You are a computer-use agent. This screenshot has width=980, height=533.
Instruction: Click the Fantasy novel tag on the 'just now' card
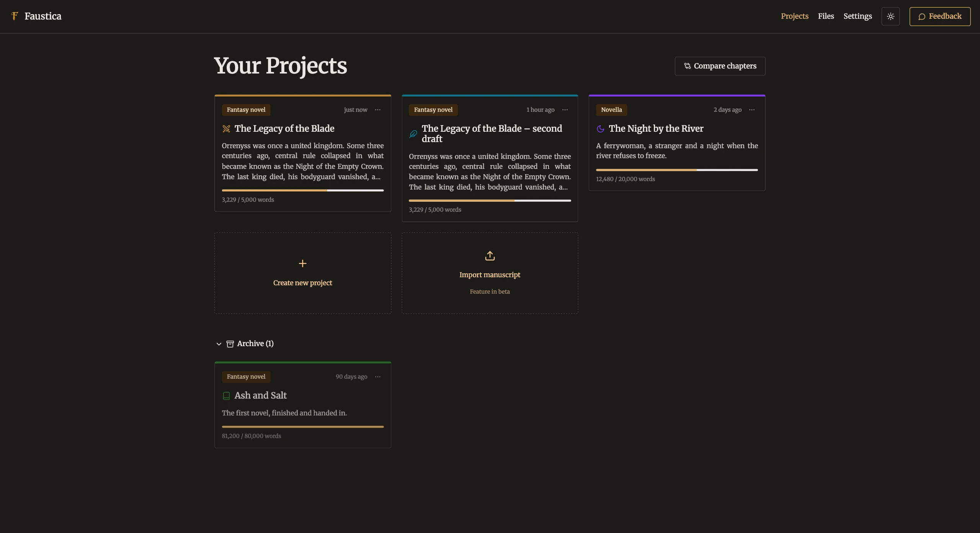pos(246,110)
